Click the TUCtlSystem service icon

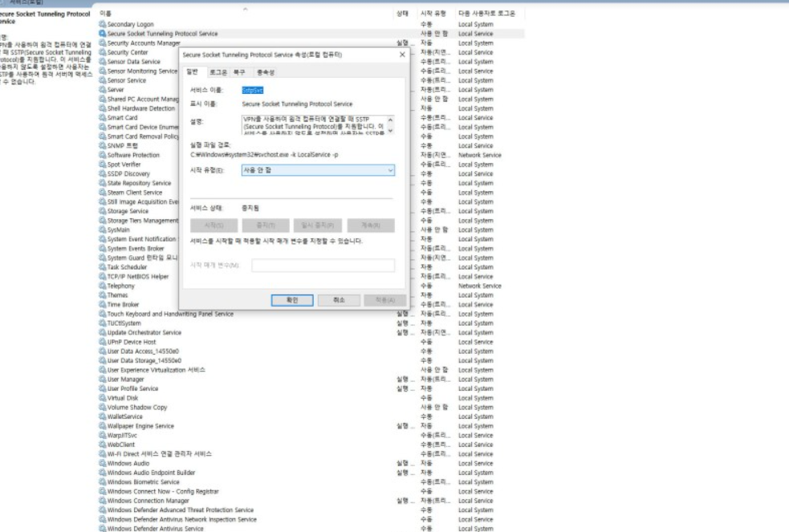point(103,323)
